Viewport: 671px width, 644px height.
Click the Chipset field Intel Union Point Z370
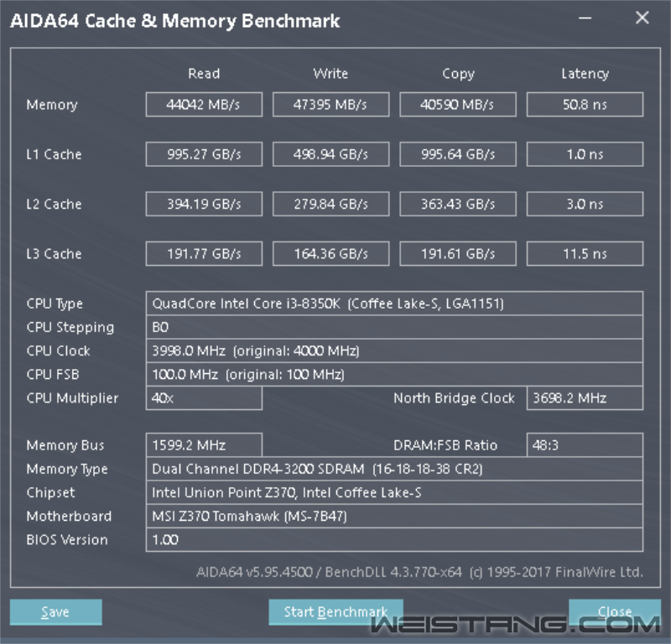coord(394,492)
